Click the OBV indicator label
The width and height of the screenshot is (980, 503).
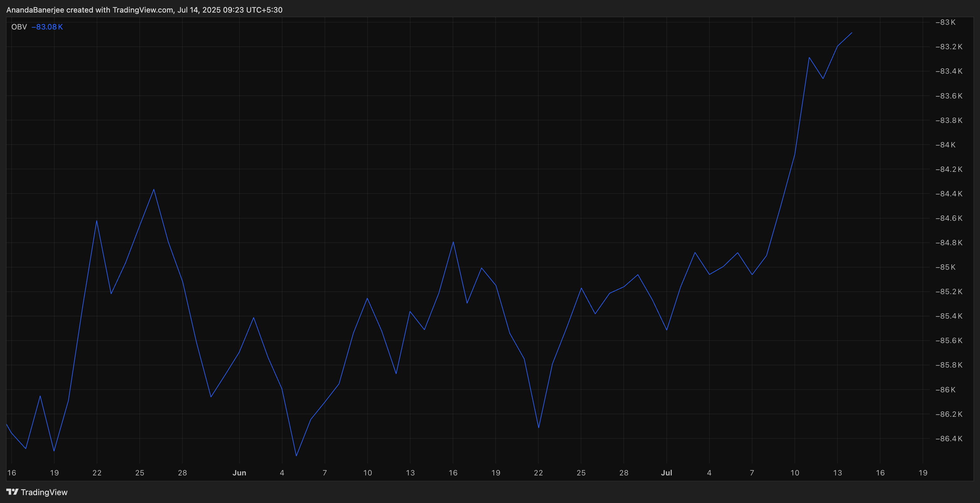coord(19,27)
